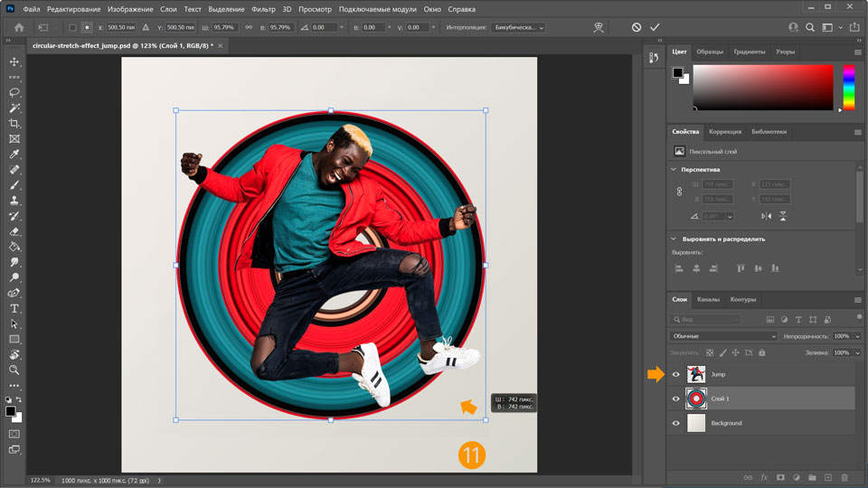The width and height of the screenshot is (868, 488).
Task: Cancel the transform in options bar
Action: pyautogui.click(x=637, y=27)
